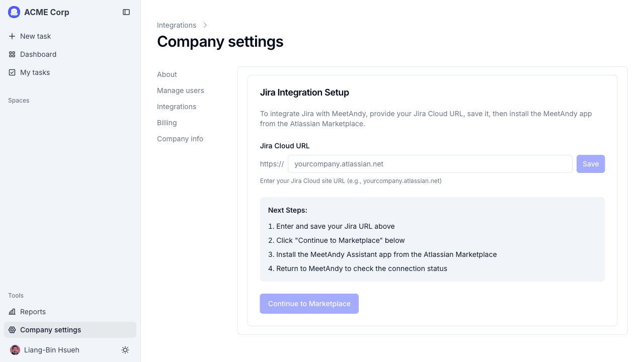644x362 pixels.
Task: Click step 4 'Return to MeetAndy' text
Action: pos(358,268)
